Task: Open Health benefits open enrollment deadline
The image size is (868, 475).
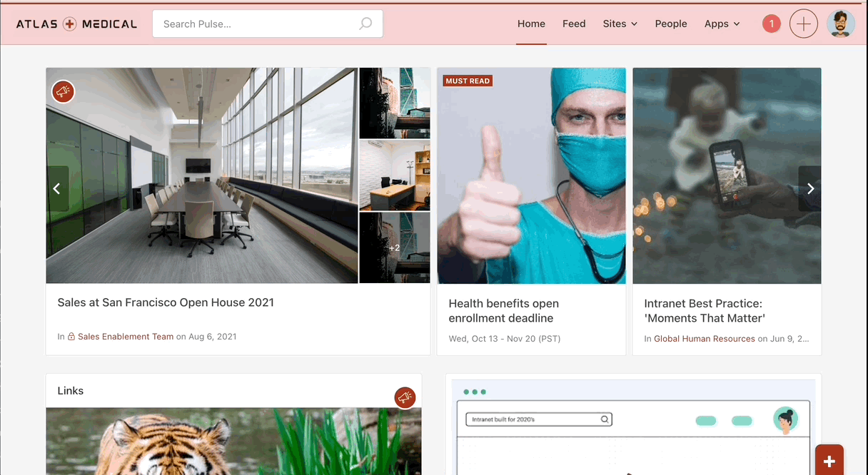Action: coord(504,311)
